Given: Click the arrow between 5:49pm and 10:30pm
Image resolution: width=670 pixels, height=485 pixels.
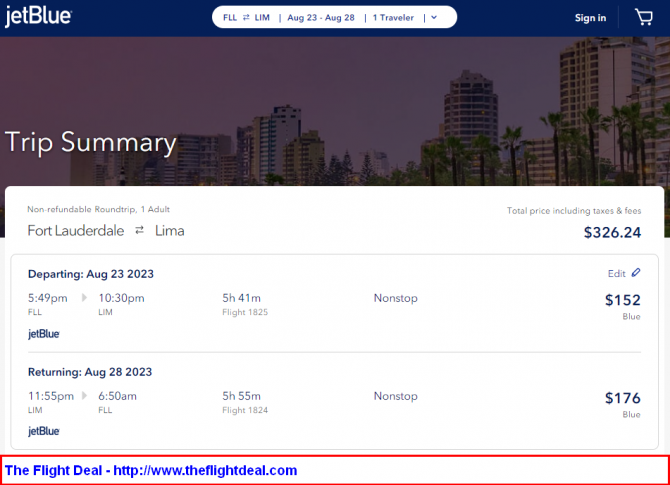Looking at the screenshot, I should click(84, 297).
